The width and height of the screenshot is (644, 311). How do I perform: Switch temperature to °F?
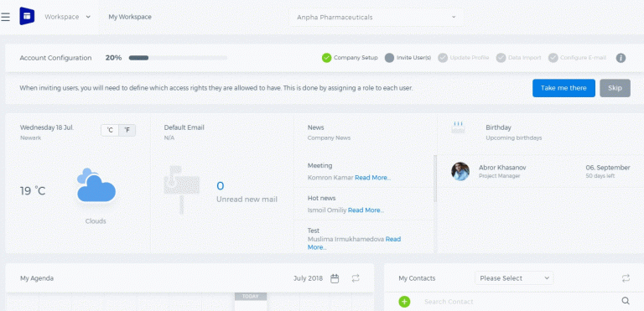click(127, 130)
